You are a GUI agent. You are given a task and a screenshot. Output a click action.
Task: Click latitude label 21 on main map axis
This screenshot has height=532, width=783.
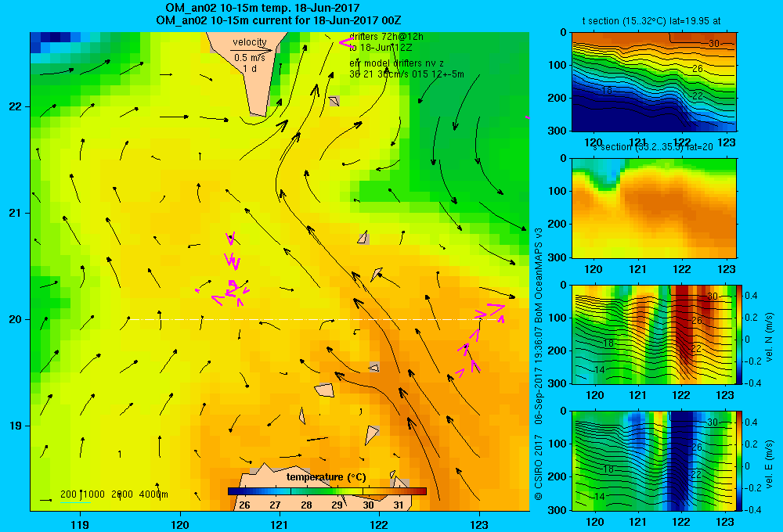point(16,213)
